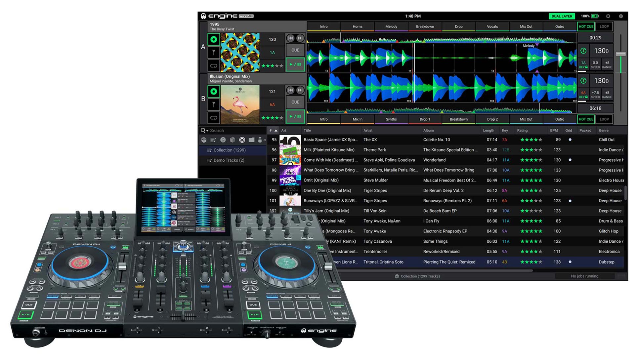Toggle play/pause on deck A
The width and height of the screenshot is (635, 364).
point(295,64)
